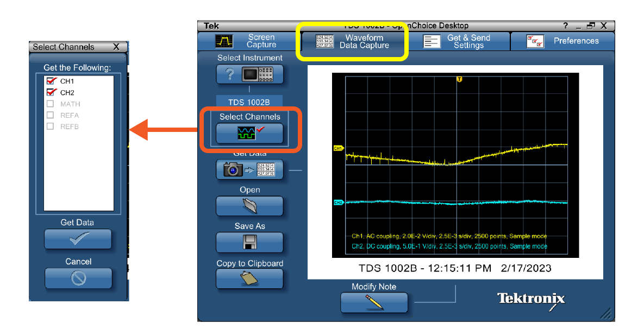Viewport: 644px width, 329px height.
Task: Click the cyan CH2 marker on waveform display
Action: pyautogui.click(x=338, y=203)
